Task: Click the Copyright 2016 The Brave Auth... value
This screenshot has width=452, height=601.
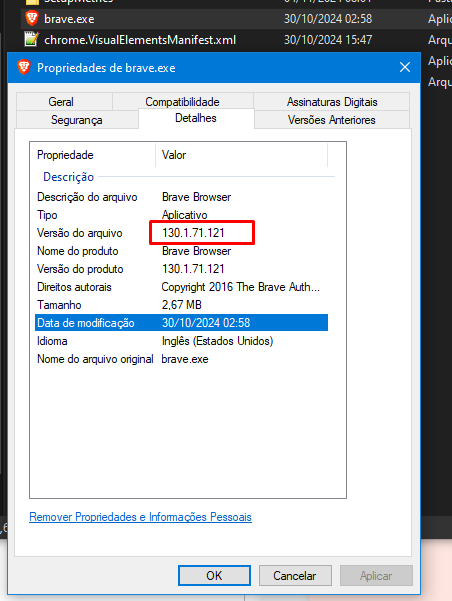Action: click(x=240, y=287)
